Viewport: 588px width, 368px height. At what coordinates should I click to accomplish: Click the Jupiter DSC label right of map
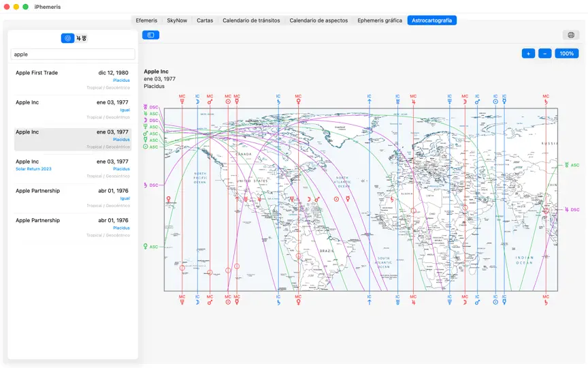coord(572,209)
